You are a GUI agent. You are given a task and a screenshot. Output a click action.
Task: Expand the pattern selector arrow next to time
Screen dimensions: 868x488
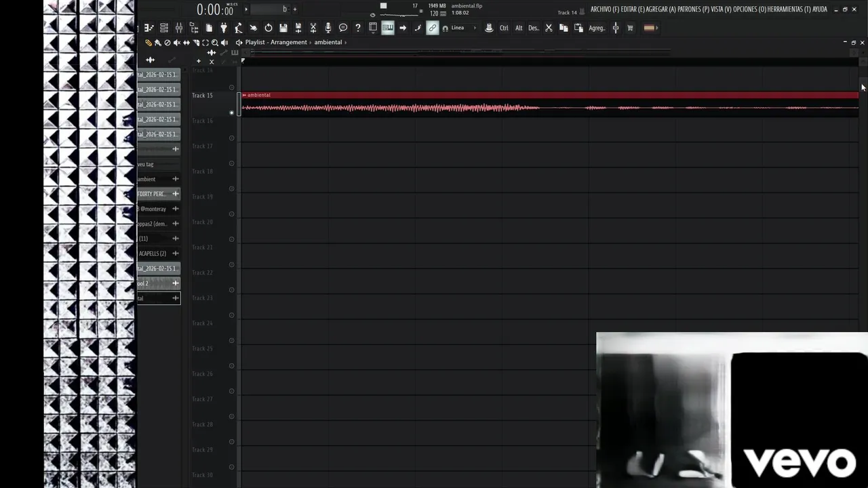246,9
